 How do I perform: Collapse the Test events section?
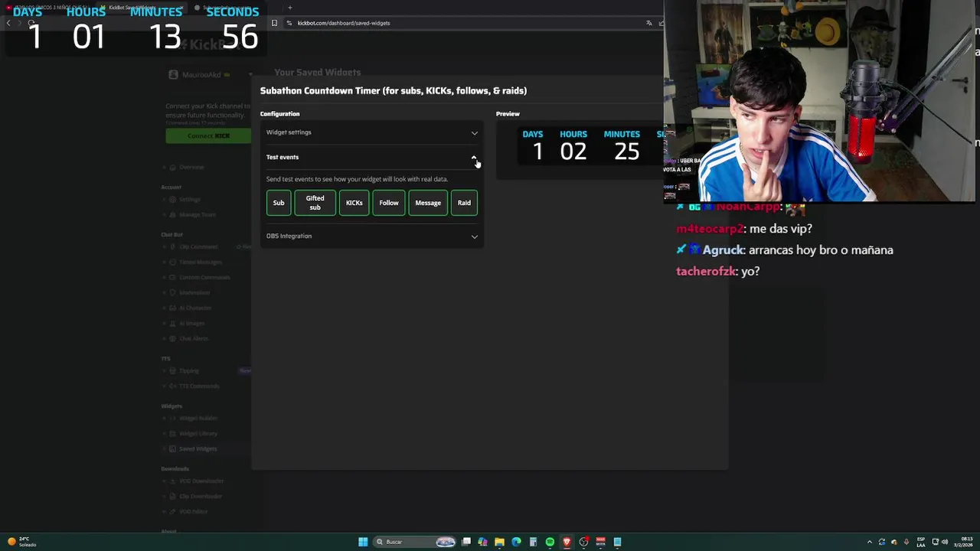pos(371,157)
